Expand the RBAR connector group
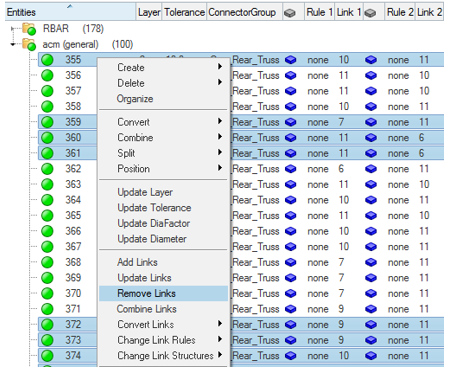 [13, 29]
